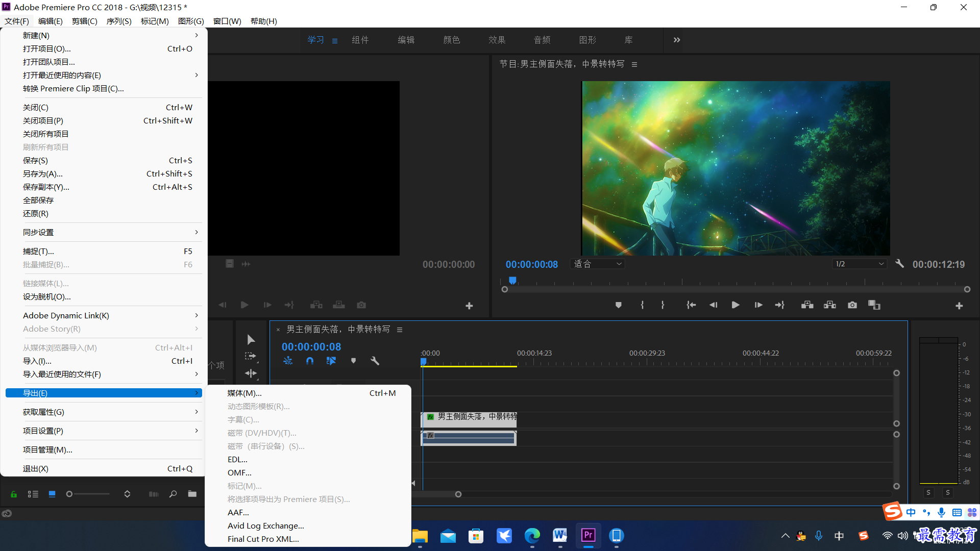Open the 学习 workspace menu icon

click(335, 41)
